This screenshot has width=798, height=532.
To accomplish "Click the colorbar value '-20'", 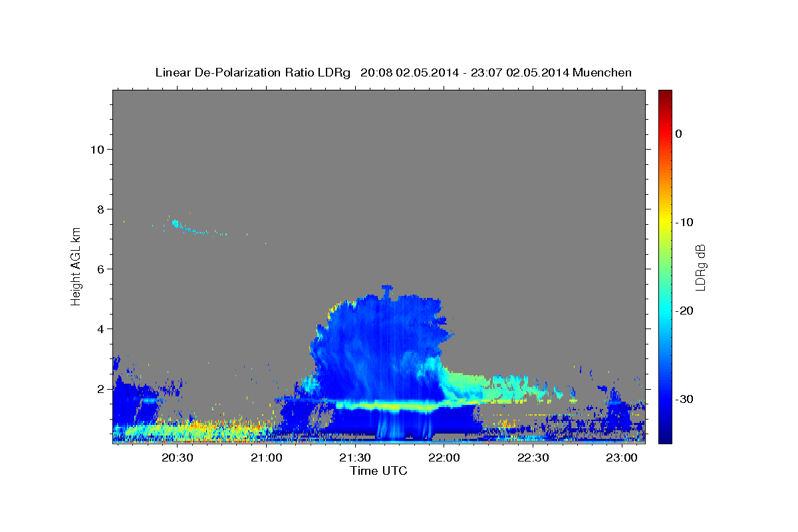I will tap(685, 311).
